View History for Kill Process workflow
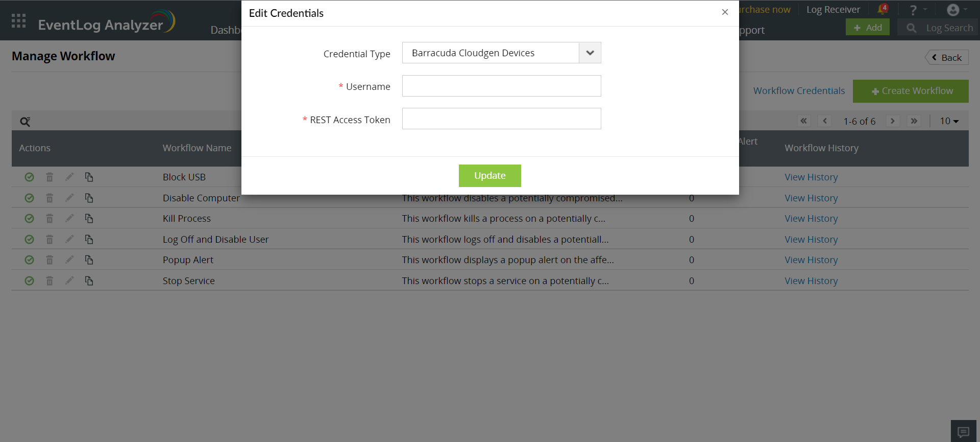Image resolution: width=980 pixels, height=442 pixels. click(x=811, y=219)
